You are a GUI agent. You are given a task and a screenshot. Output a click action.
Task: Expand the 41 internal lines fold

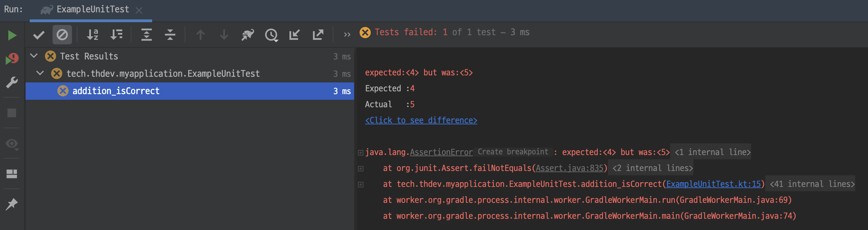point(812,184)
